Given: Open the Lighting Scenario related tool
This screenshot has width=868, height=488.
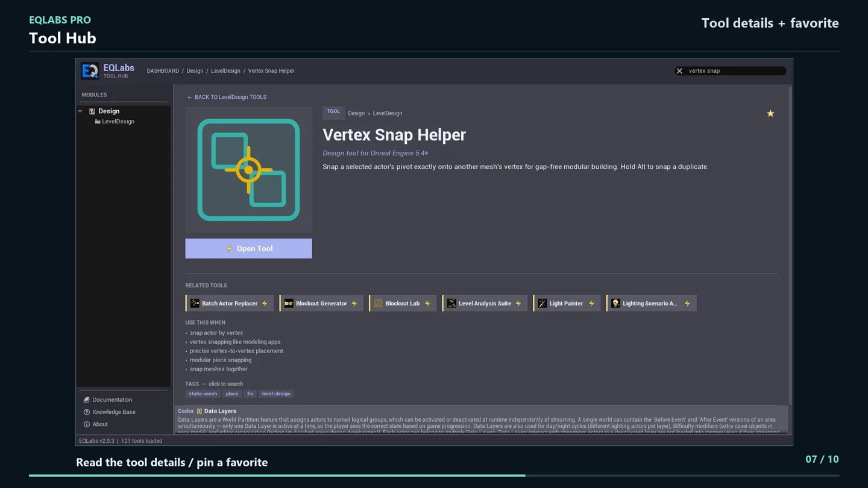Looking at the screenshot, I should [652, 304].
